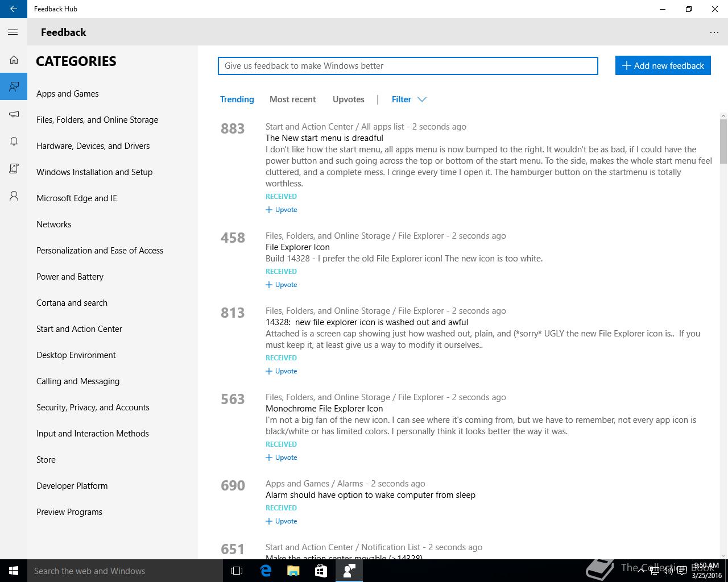The width and height of the screenshot is (728, 582).
Task: Click the Windows Start button
Action: 14,571
